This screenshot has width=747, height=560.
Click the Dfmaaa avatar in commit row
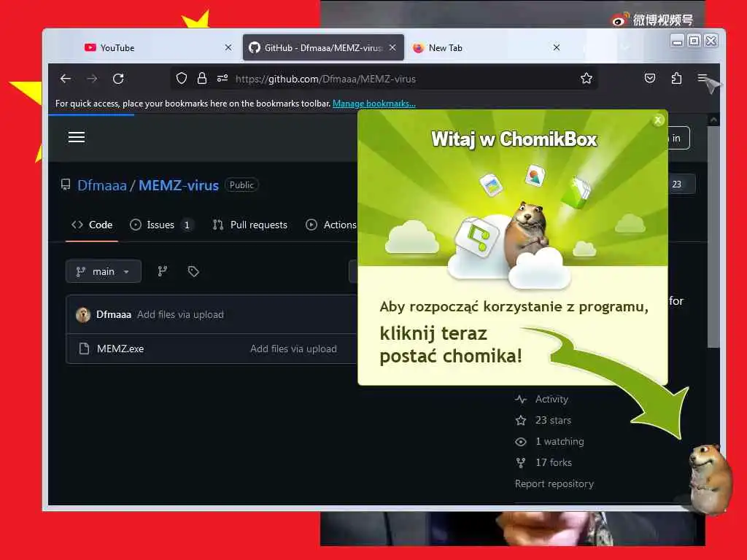(83, 315)
